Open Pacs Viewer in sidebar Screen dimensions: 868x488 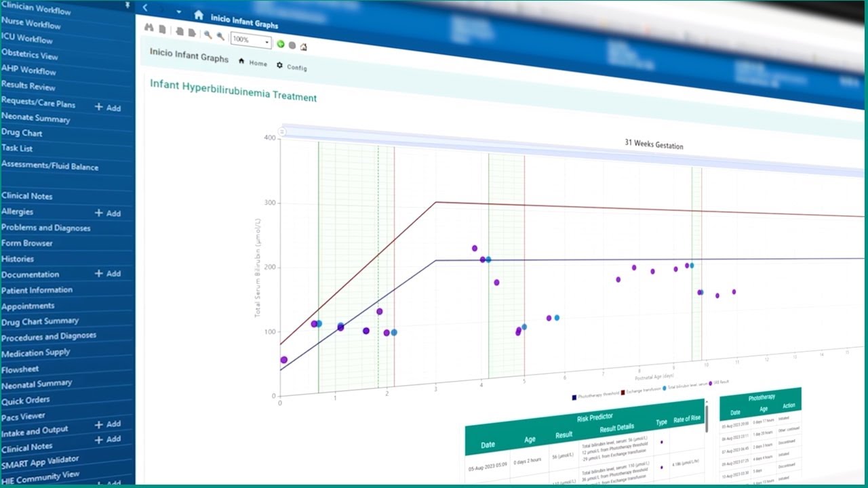[x=24, y=416]
